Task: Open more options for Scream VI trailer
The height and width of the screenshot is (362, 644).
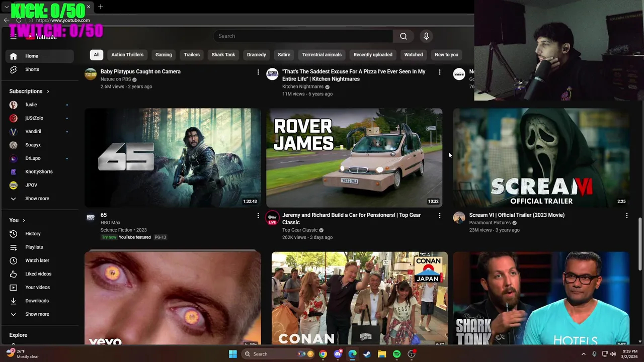Action: click(626, 216)
